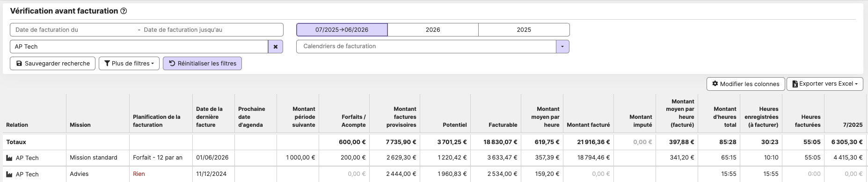
Task: Sort by Facturable column header
Action: [503, 125]
